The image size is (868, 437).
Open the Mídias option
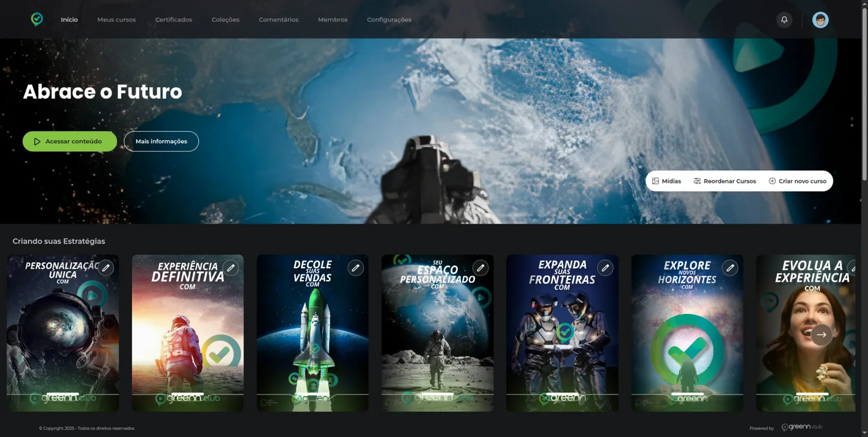tap(667, 181)
